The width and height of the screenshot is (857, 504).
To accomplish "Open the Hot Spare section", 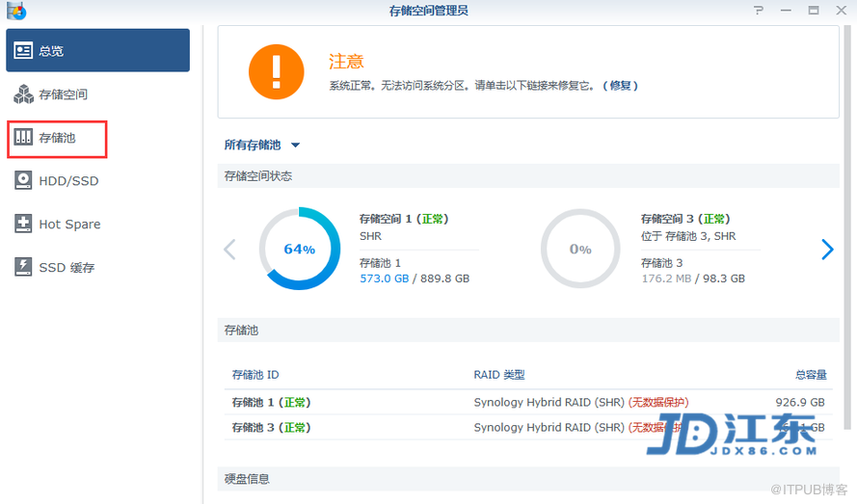I will tap(69, 225).
